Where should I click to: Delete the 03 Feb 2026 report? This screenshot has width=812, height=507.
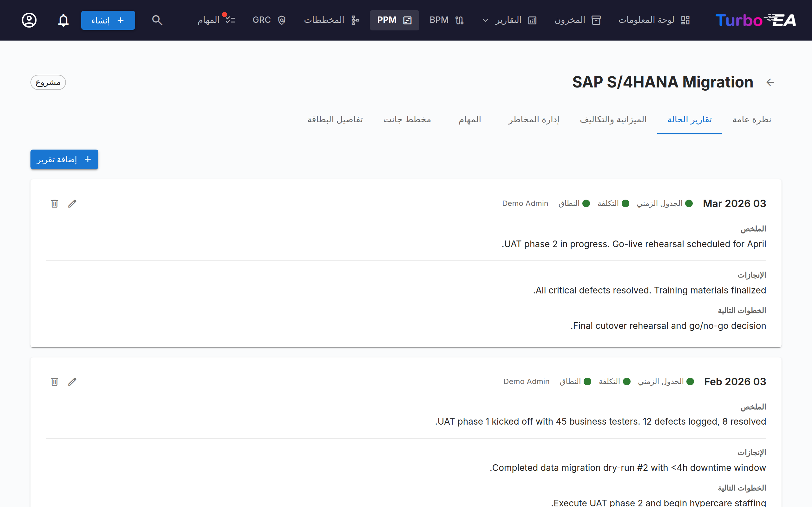click(54, 382)
